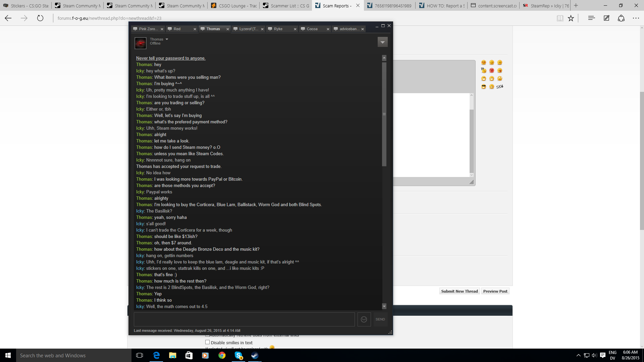Expand chat options arrow at top right
This screenshot has height=362, width=644.
pos(382,42)
